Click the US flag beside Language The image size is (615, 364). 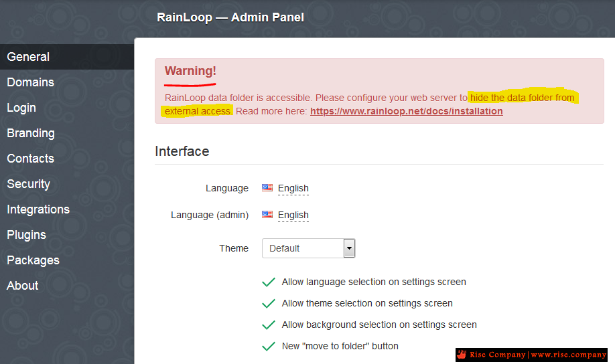(267, 187)
